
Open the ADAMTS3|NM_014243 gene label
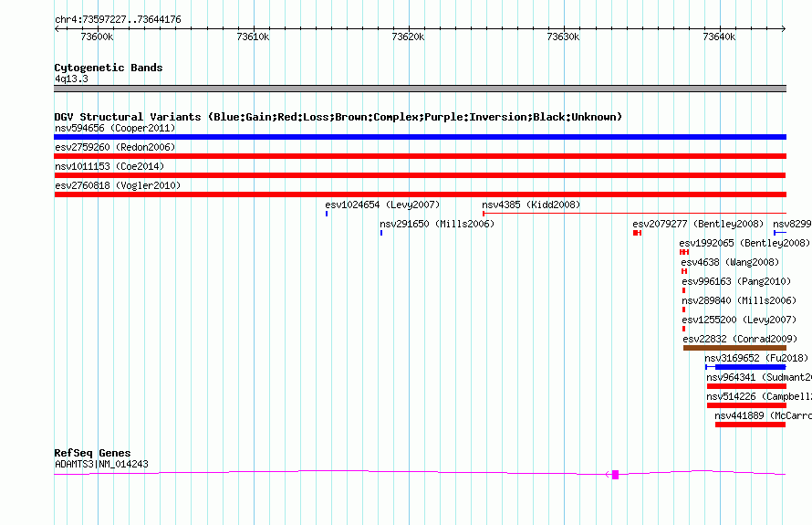click(x=101, y=464)
